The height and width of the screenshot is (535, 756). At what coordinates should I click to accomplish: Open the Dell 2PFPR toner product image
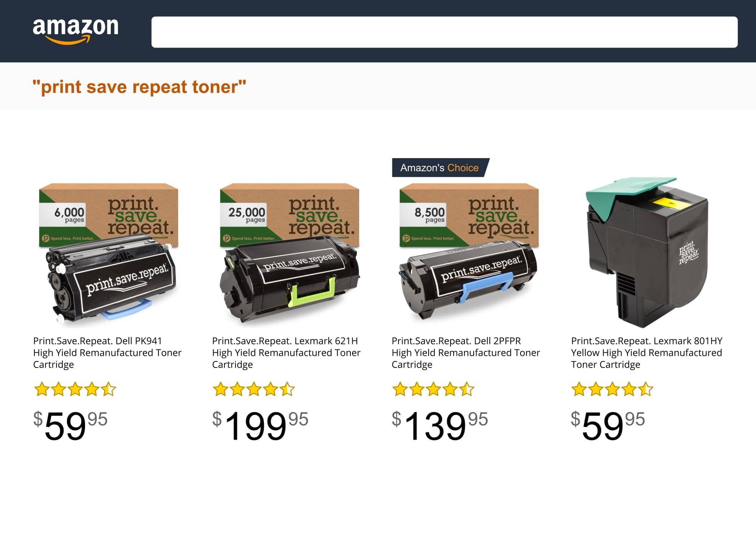[x=469, y=254]
